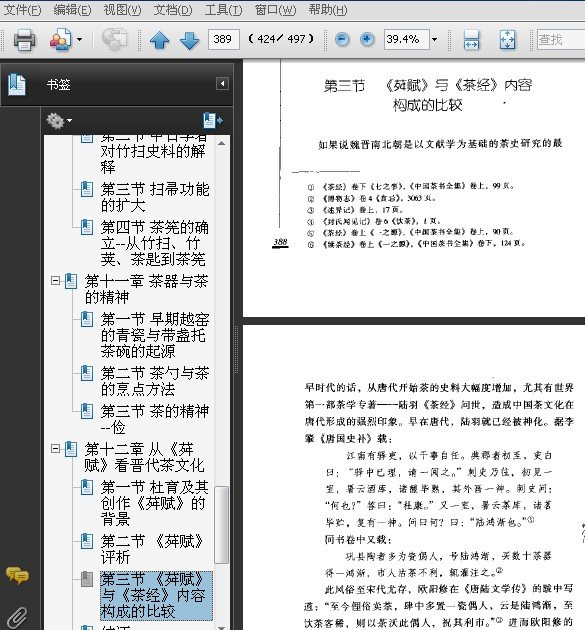Click the bookmark icon beside 第一节 杜育及其创作
585x630 pixels.
87,487
